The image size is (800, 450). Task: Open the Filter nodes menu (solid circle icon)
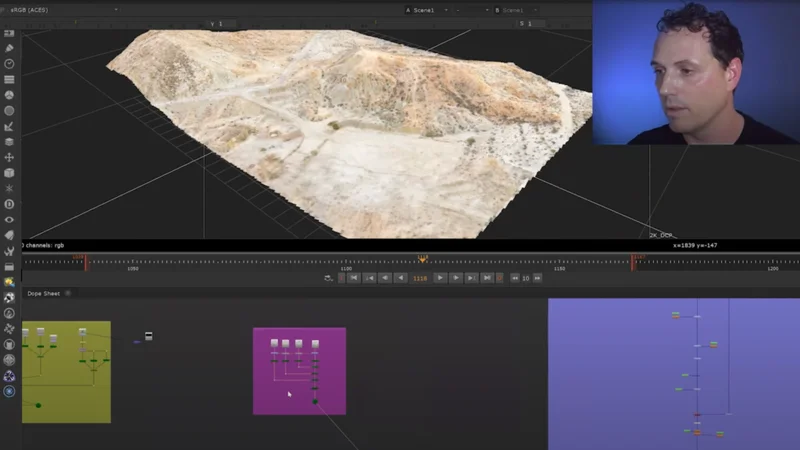9,111
